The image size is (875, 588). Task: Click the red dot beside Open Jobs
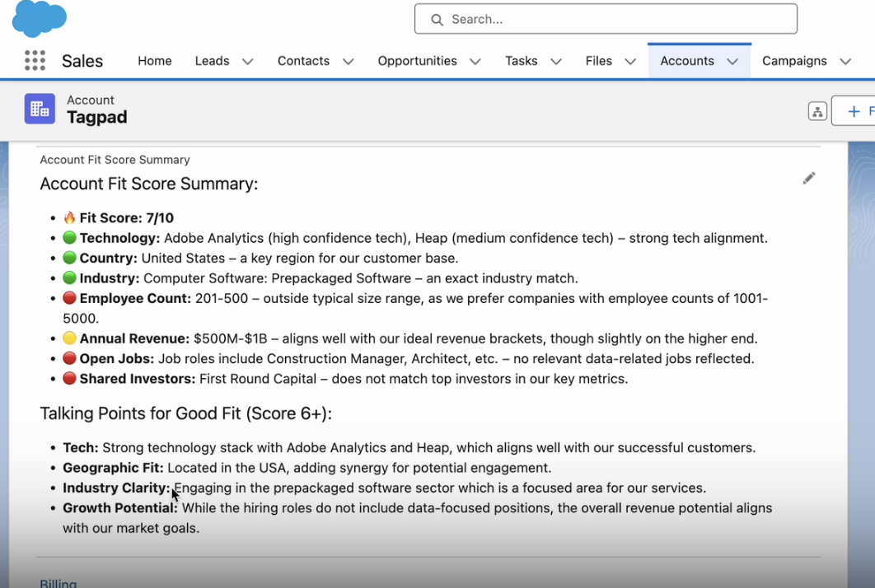coord(69,358)
